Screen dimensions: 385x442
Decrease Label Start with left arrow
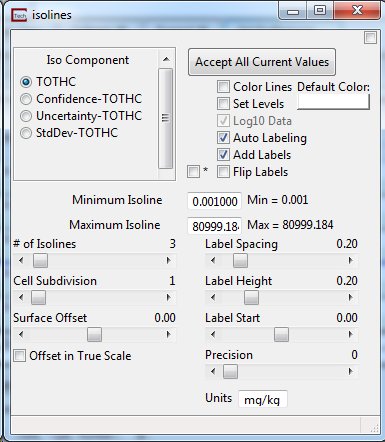(213, 334)
